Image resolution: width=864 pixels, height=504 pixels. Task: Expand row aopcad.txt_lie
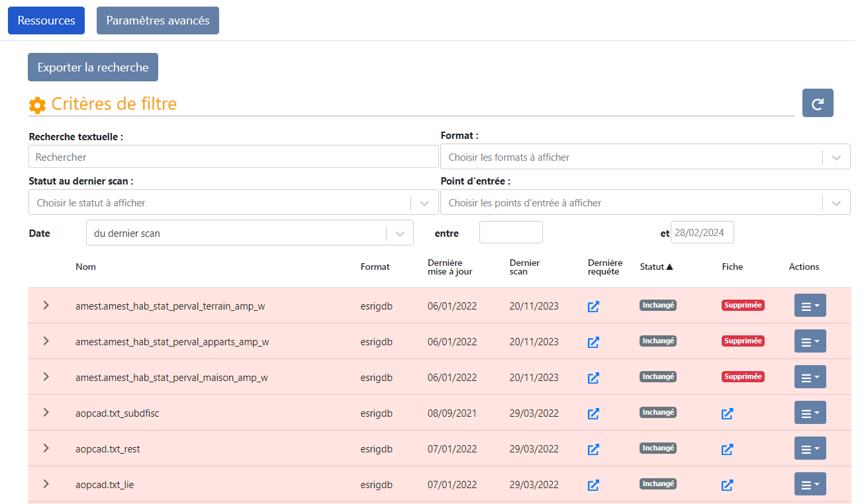[46, 483]
